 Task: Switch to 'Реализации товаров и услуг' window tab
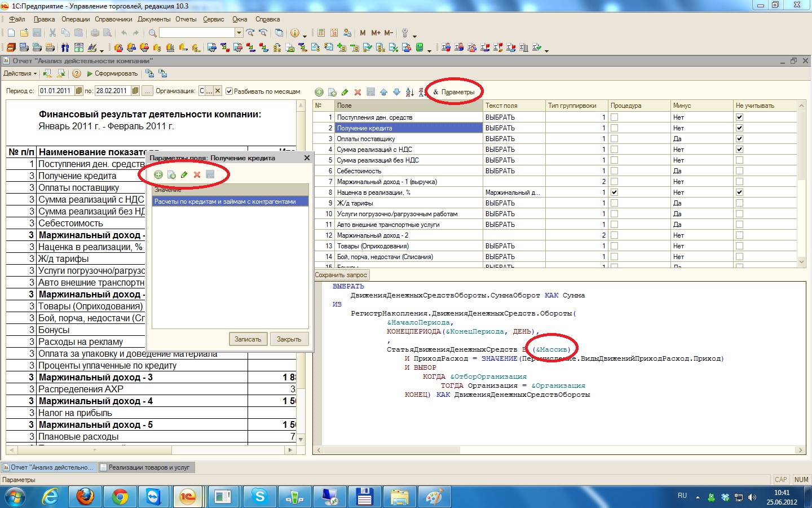145,467
